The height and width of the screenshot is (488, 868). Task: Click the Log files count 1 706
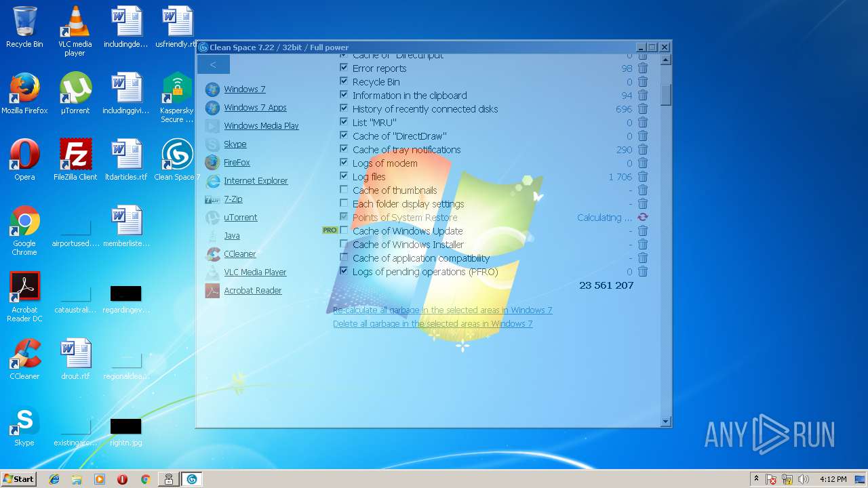tap(620, 177)
